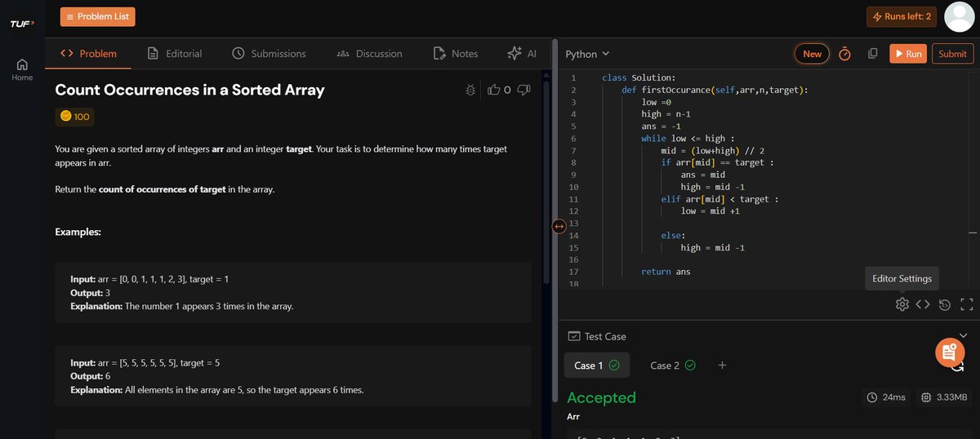Image resolution: width=980 pixels, height=439 pixels.
Task: Copy code with the copy icon
Action: [872, 54]
